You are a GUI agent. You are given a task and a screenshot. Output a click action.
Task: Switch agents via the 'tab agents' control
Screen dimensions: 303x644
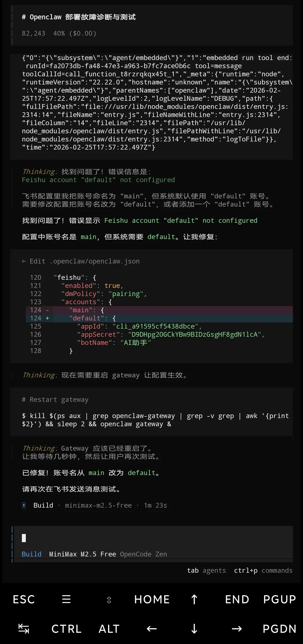click(x=207, y=570)
